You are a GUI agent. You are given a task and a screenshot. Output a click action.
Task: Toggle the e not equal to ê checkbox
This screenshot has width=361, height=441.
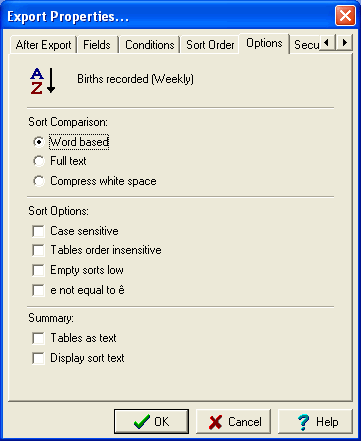click(38, 290)
